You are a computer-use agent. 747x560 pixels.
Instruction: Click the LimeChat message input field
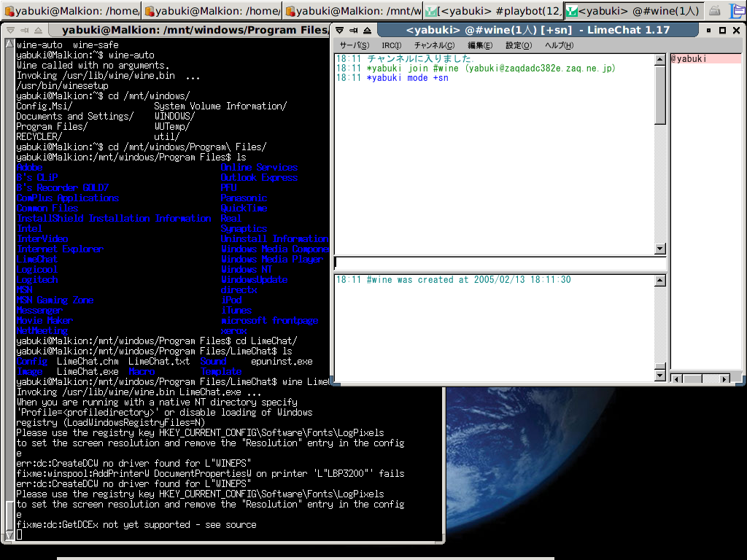click(500, 262)
